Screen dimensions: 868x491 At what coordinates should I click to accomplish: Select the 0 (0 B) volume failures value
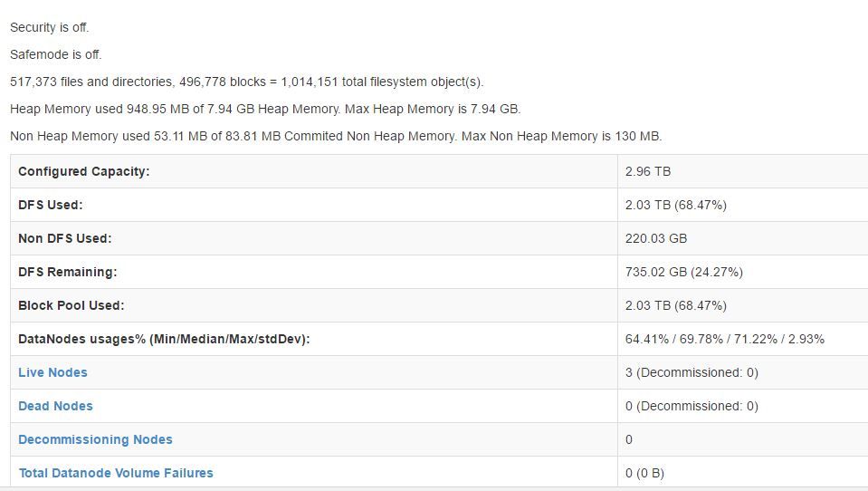pos(644,473)
